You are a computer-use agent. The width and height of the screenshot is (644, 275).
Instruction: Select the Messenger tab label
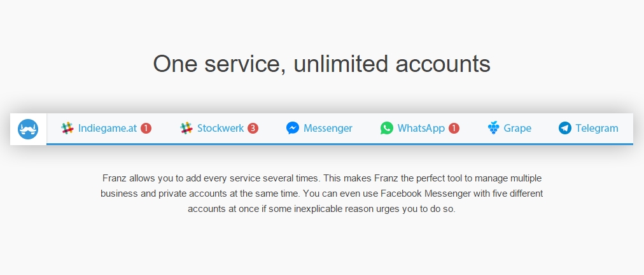click(x=328, y=128)
